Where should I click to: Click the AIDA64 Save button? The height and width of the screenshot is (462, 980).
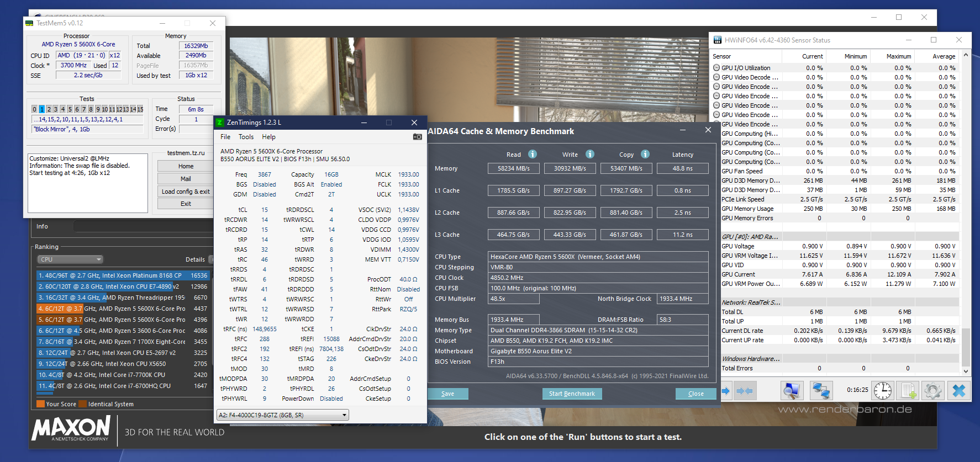tap(448, 394)
